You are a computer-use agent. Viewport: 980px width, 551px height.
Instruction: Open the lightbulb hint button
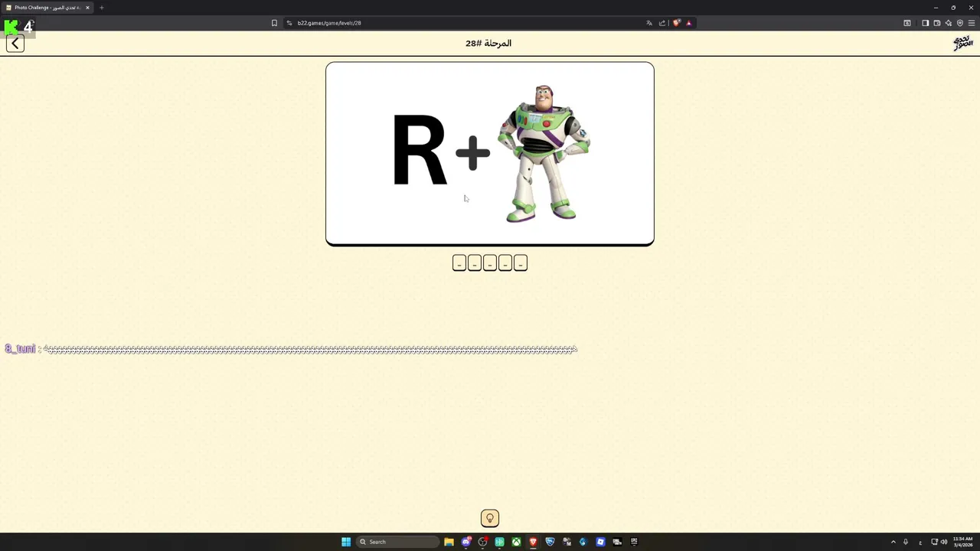click(490, 518)
